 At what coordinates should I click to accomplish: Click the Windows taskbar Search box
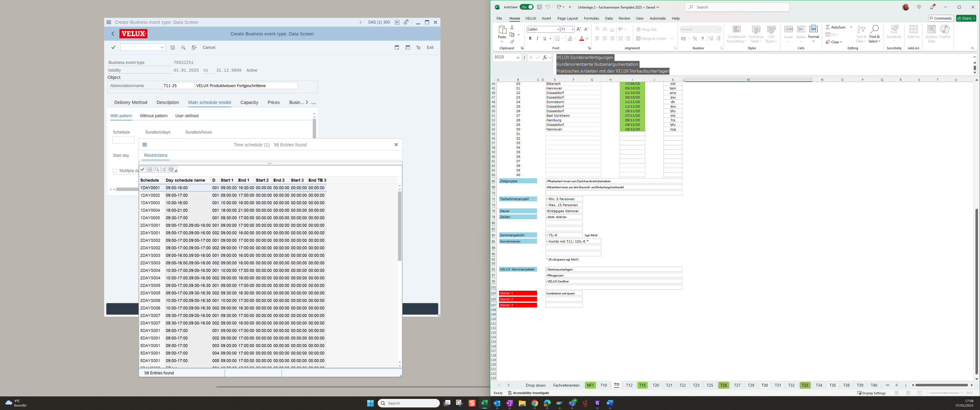(409, 403)
